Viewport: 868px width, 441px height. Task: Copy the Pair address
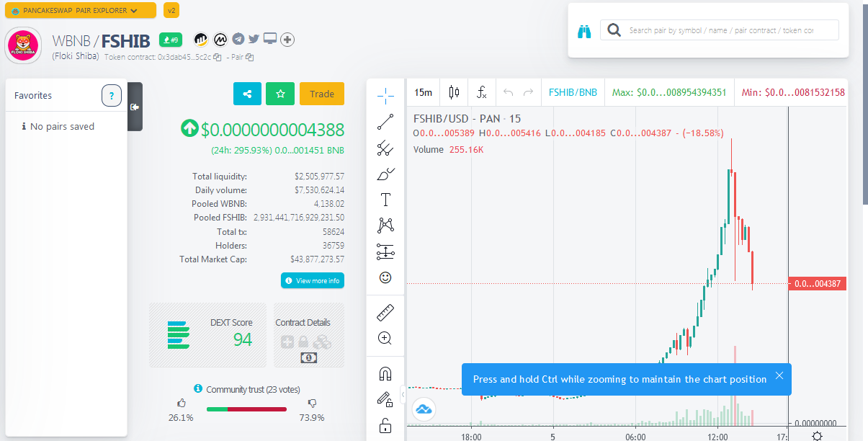pyautogui.click(x=250, y=57)
